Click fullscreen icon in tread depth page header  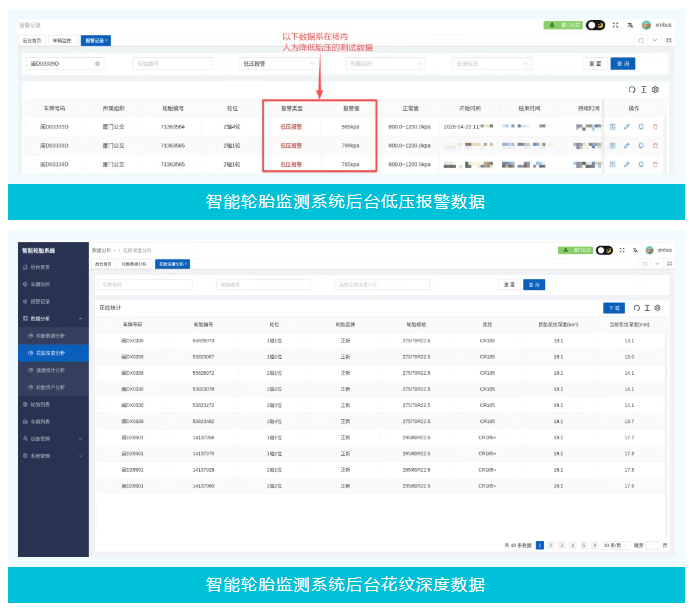(x=622, y=250)
